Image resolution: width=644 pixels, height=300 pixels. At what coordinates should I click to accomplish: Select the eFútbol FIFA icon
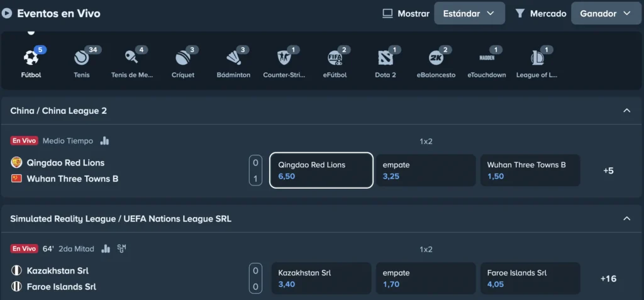[x=335, y=58]
